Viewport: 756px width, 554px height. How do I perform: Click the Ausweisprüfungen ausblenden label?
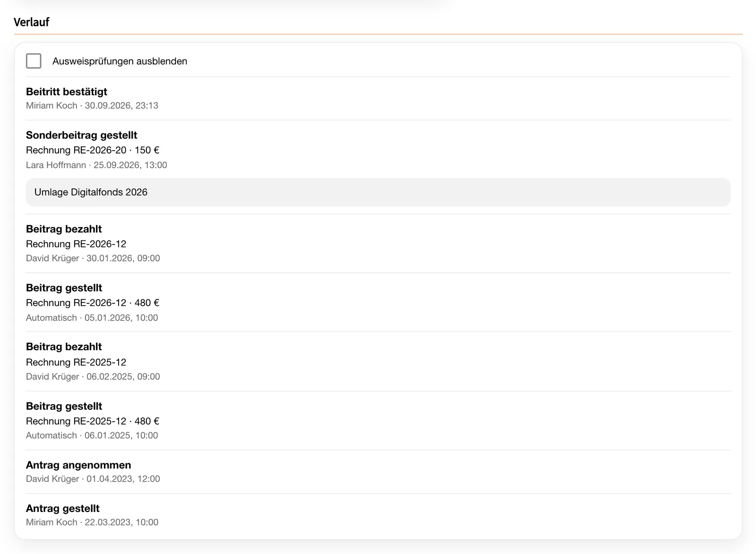[120, 61]
